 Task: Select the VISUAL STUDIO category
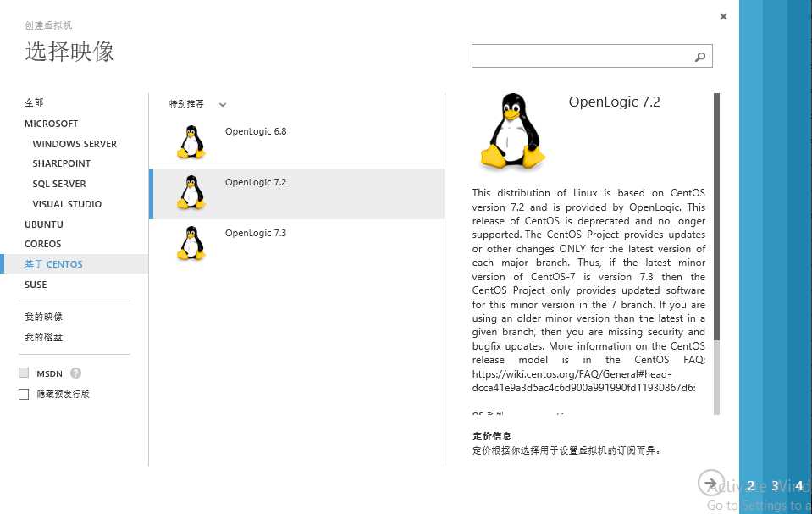tap(67, 203)
